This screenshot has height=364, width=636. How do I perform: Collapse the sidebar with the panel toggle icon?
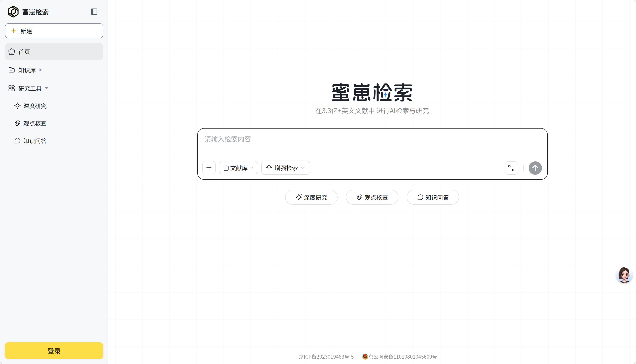click(x=94, y=11)
